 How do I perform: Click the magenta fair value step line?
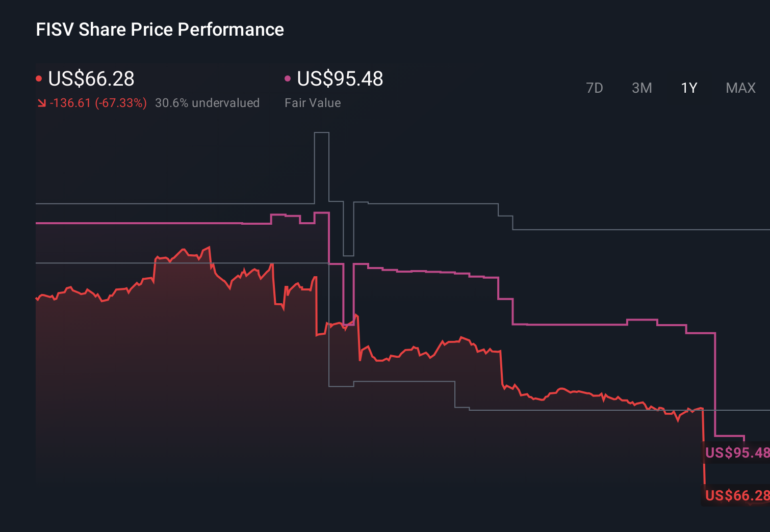tap(561, 324)
